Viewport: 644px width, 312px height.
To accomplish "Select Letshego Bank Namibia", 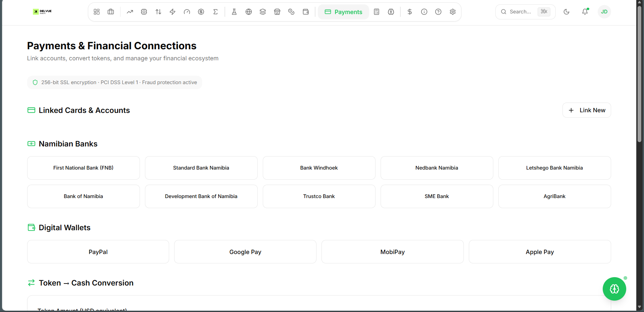I will pyautogui.click(x=555, y=168).
